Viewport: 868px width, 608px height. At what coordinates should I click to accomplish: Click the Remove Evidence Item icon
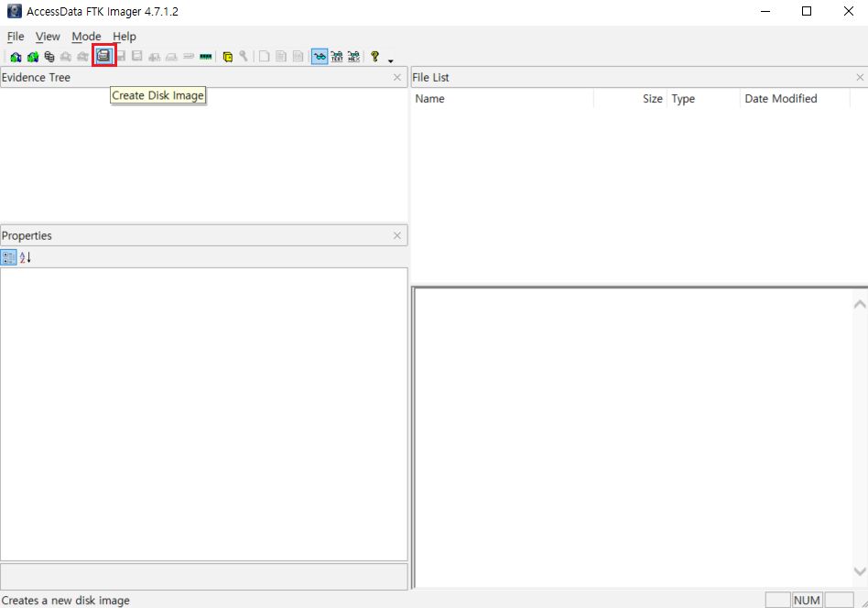coord(66,57)
